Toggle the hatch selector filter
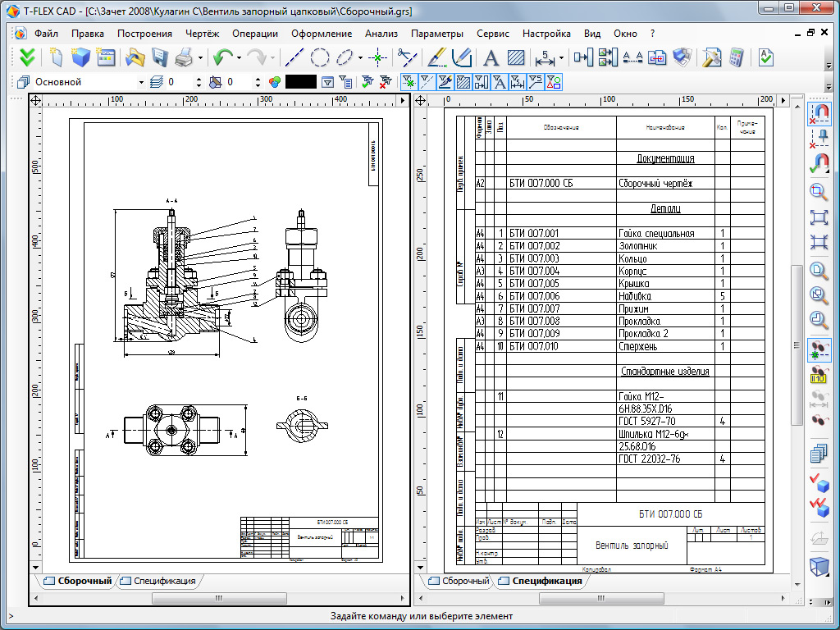 (463, 82)
